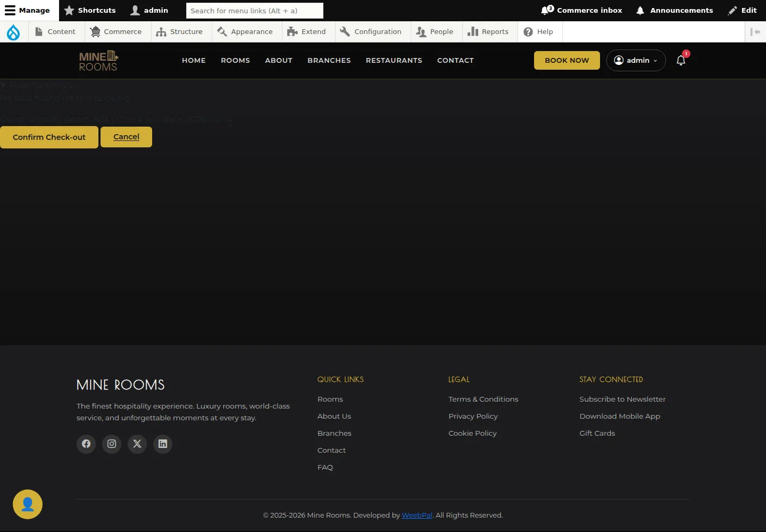Expand the admin account dropdown
Screen dimensions: 766x532
coord(636,60)
